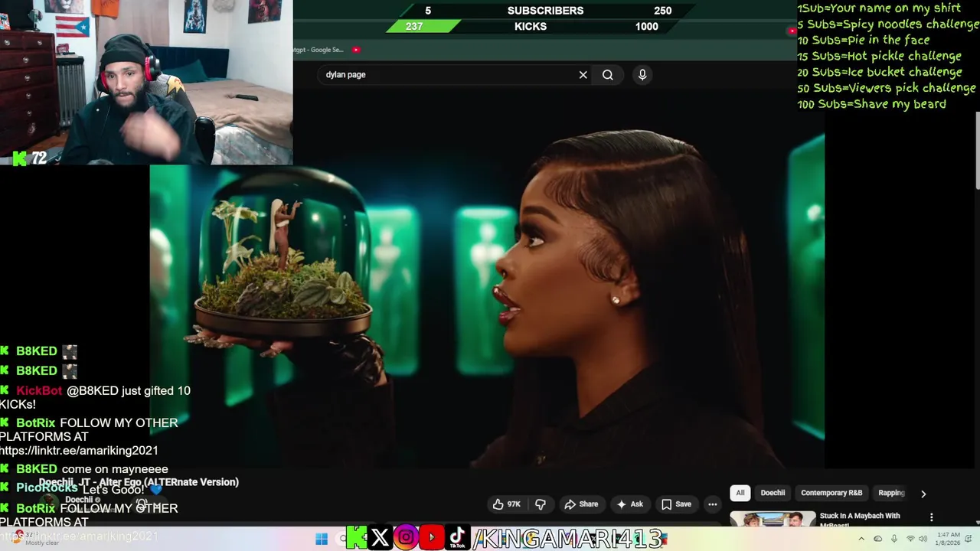
Task: Open the taskbar clock showing 1:47 AM
Action: [947, 539]
